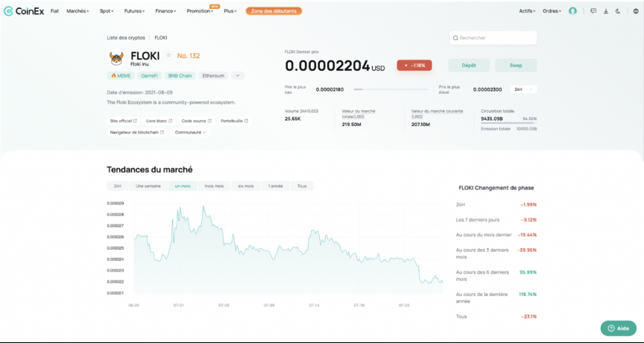Select the Ethereum tag
Image resolution: width=644 pixels, height=343 pixels.
(x=214, y=75)
